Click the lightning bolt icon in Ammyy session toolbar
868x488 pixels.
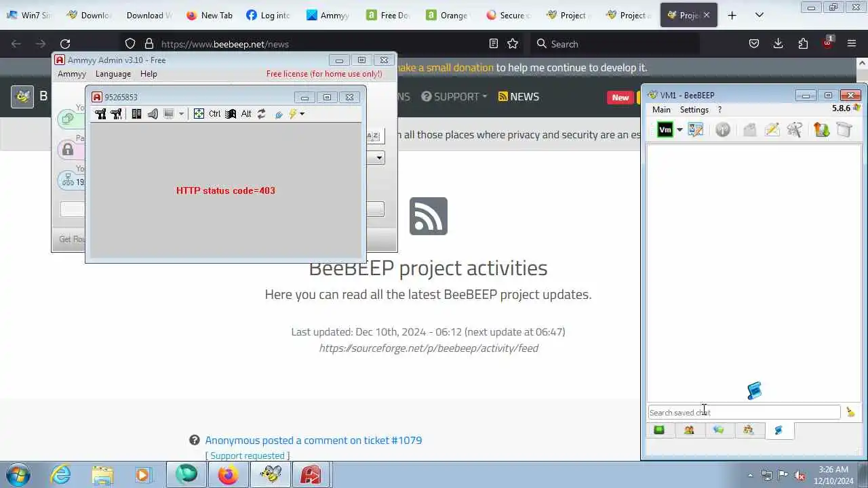(293, 114)
